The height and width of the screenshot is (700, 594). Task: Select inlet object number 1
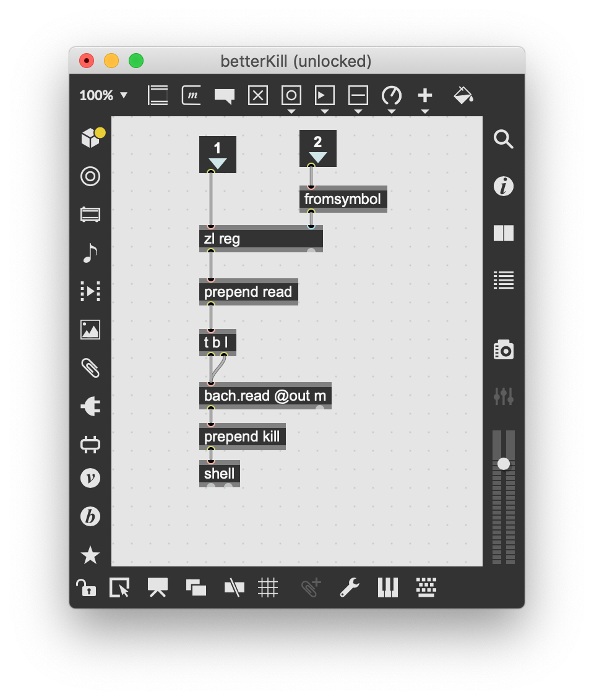tap(218, 155)
